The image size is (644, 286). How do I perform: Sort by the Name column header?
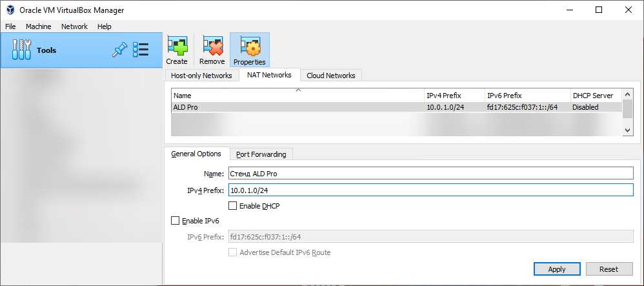pyautogui.click(x=298, y=96)
